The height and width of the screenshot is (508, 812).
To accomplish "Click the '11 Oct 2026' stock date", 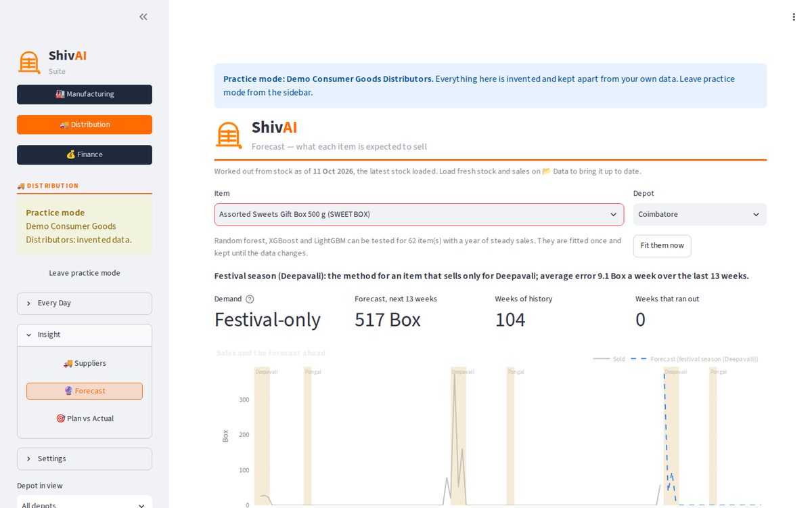I will (x=333, y=171).
